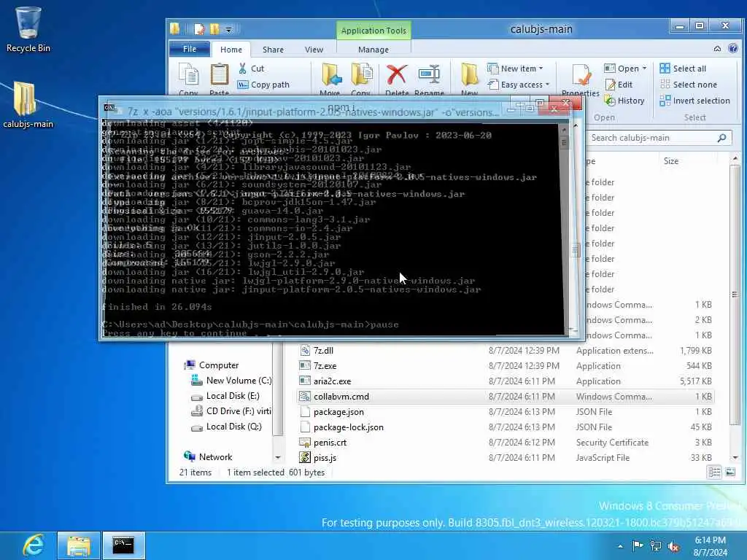Click File Explorer taskbar button
The image size is (747, 560).
pos(79,545)
